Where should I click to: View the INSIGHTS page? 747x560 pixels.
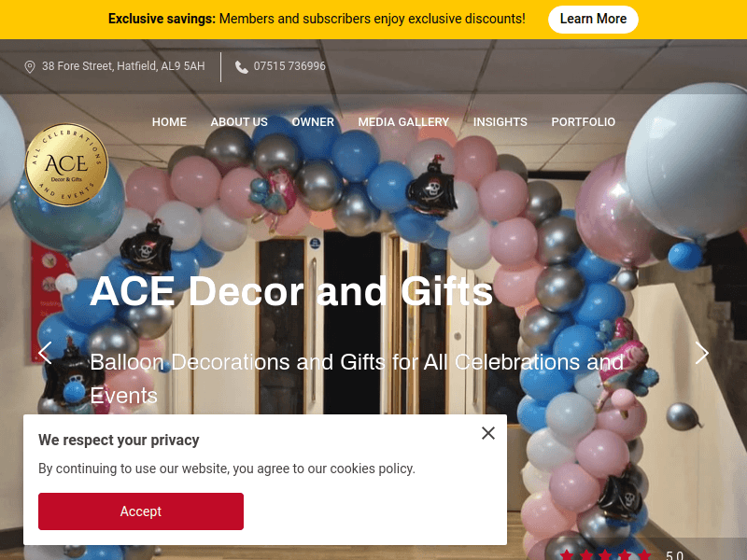click(x=500, y=121)
